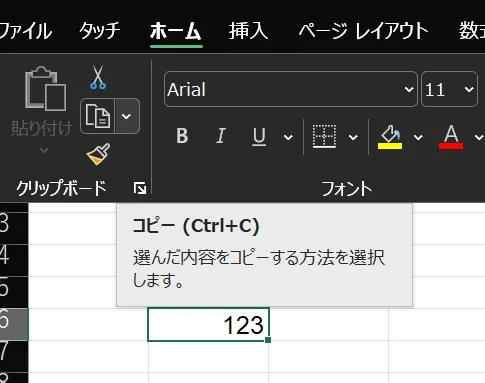Select the Format Painter brush icon

click(98, 154)
